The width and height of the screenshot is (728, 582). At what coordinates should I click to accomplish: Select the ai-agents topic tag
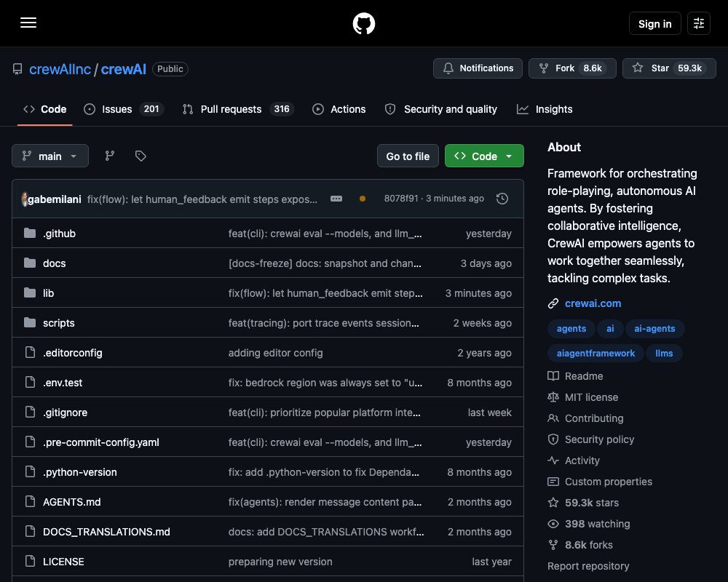click(x=654, y=329)
